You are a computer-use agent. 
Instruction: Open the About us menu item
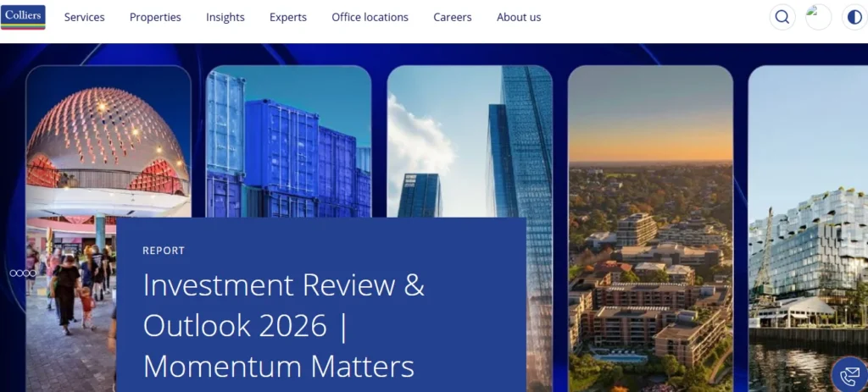(519, 17)
